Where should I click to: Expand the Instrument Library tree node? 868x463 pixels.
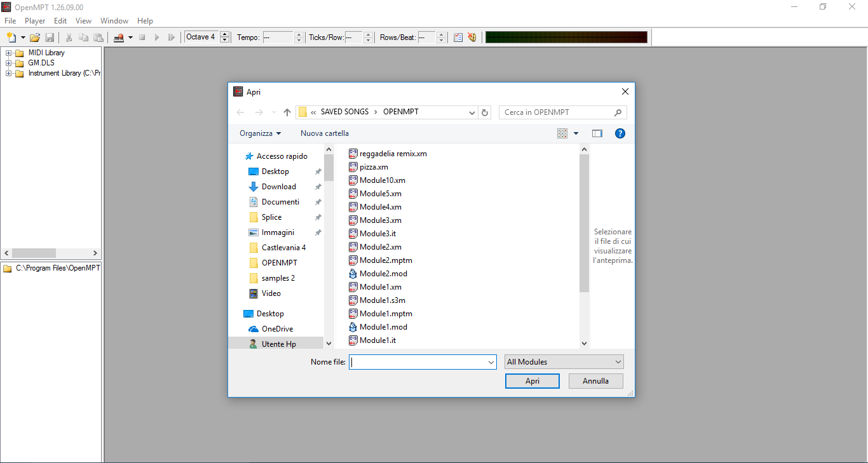[9, 73]
